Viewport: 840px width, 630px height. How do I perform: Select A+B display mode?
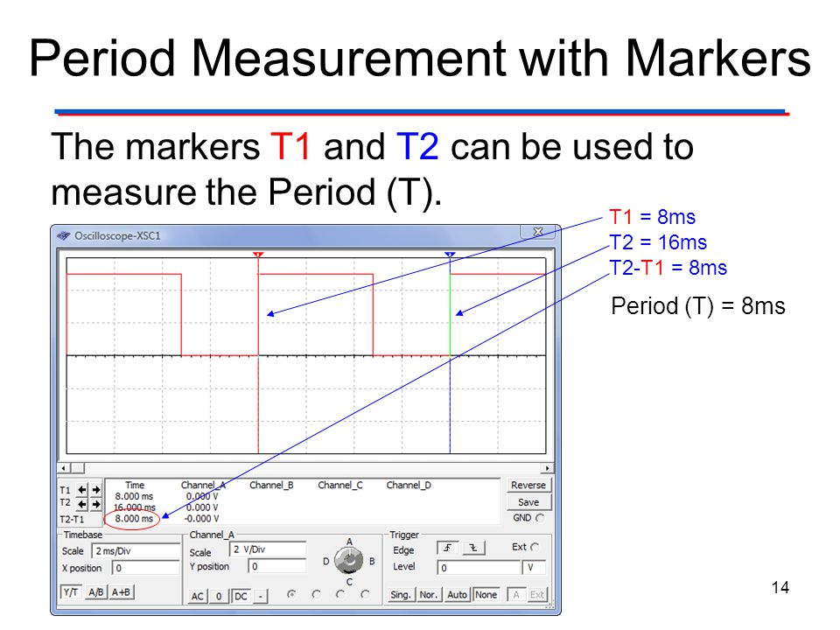coord(121,592)
